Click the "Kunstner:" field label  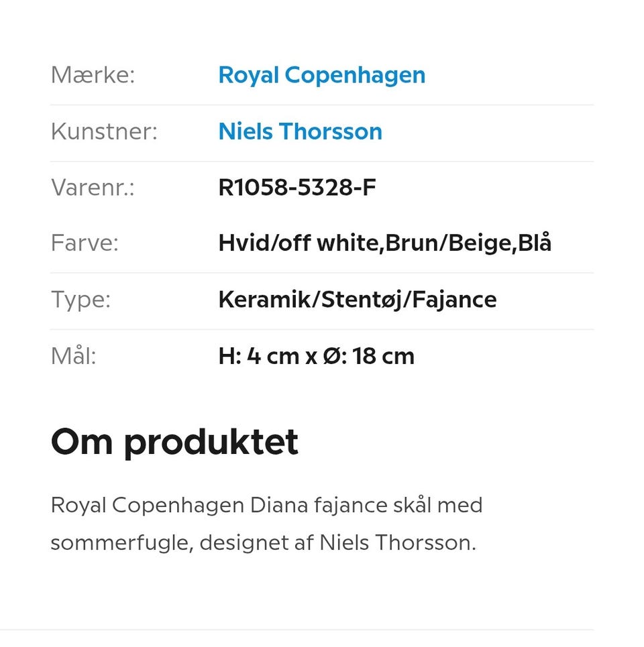coord(104,131)
